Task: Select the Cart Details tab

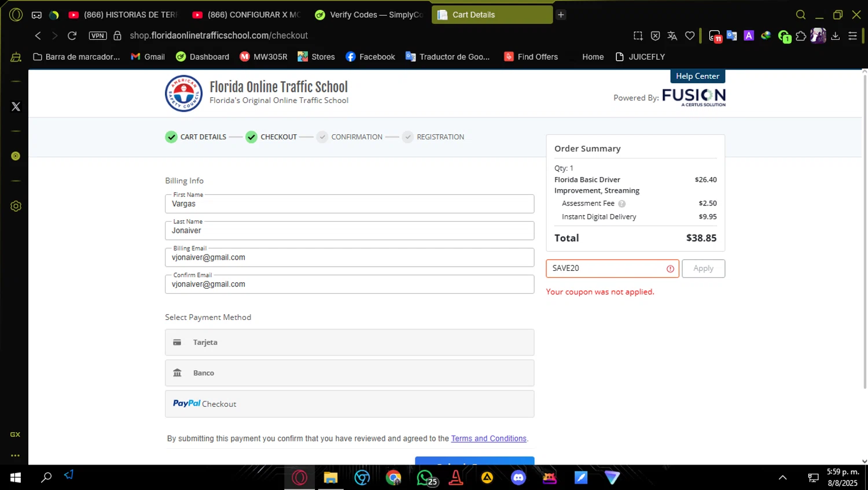Action: tap(492, 15)
